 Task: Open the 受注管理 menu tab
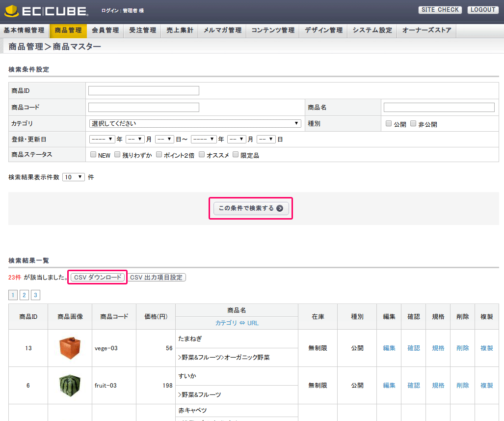pos(142,30)
